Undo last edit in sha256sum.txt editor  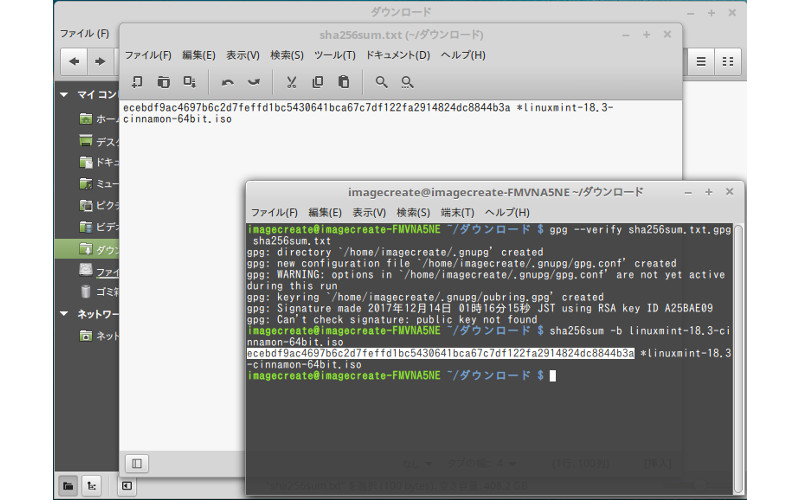(228, 82)
